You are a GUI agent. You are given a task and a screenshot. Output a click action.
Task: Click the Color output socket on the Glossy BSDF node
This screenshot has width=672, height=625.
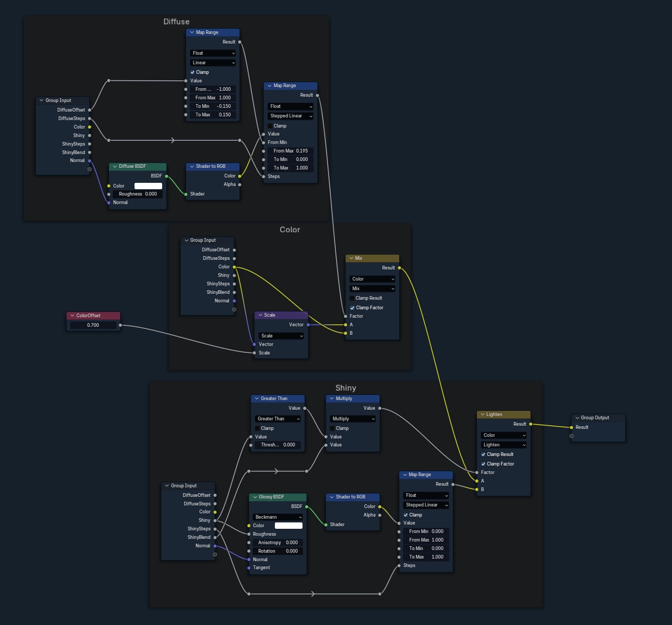[x=249, y=525]
